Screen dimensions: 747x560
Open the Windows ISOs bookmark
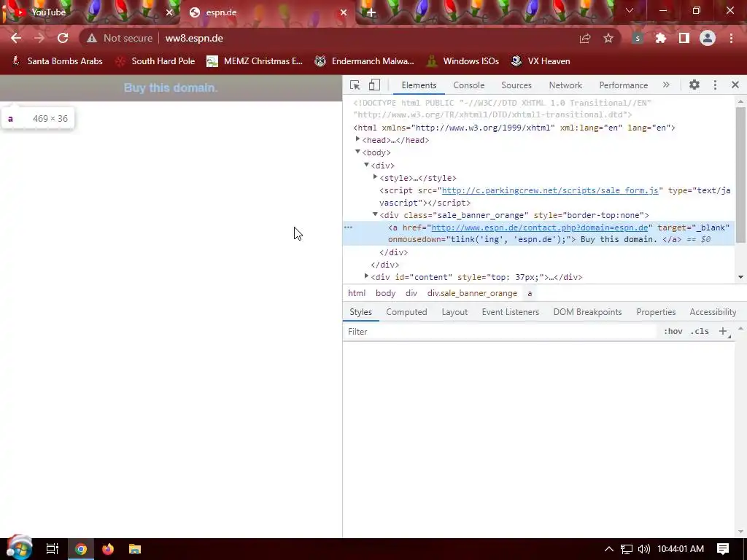(463, 61)
